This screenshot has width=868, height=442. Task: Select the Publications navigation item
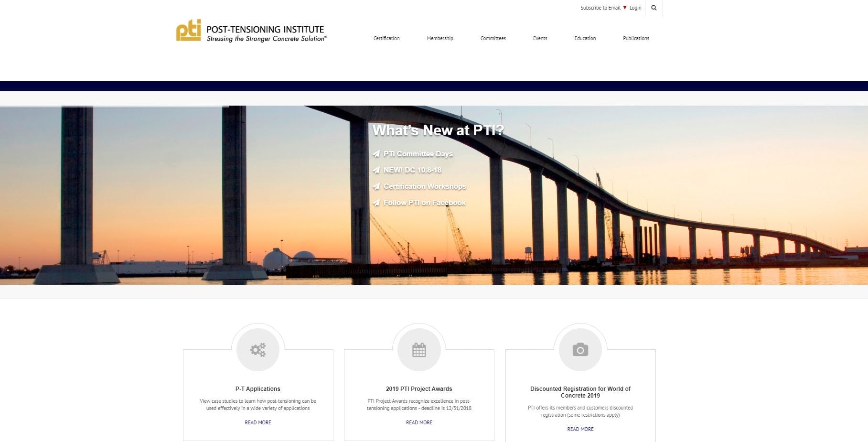coord(636,38)
